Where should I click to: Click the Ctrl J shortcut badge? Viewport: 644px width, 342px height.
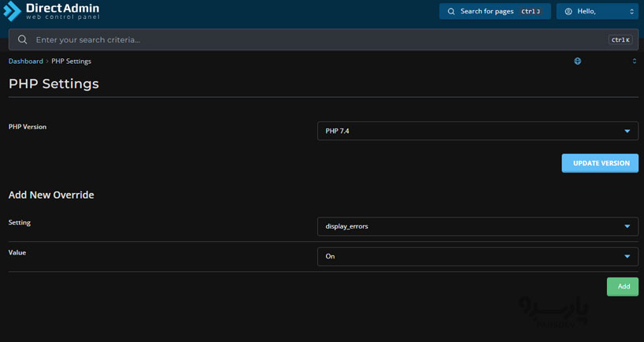click(531, 12)
